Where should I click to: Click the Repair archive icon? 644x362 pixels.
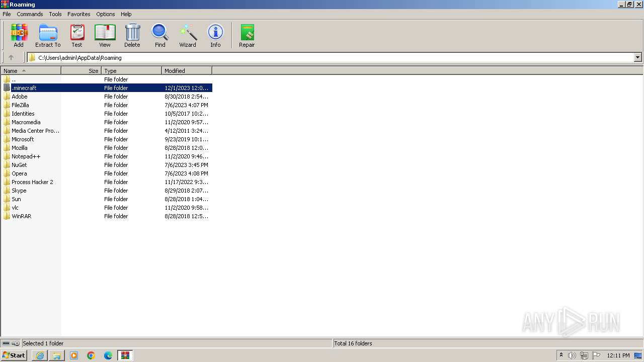(247, 36)
